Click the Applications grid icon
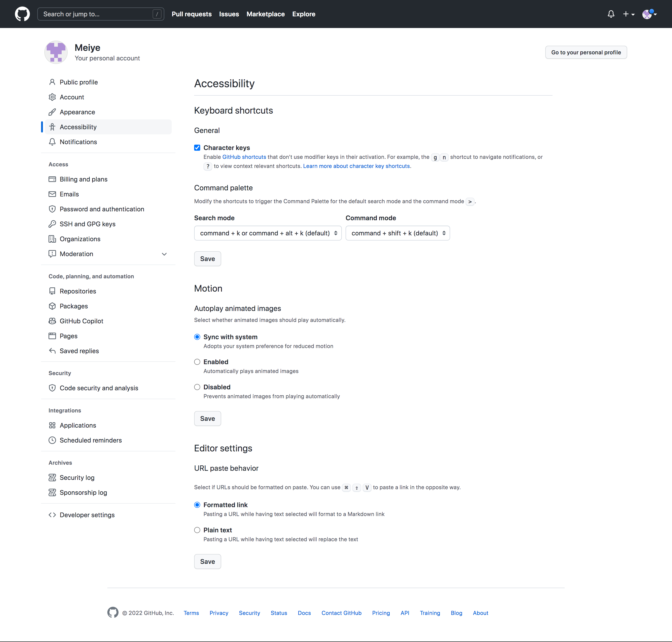Image resolution: width=672 pixels, height=642 pixels. point(52,425)
